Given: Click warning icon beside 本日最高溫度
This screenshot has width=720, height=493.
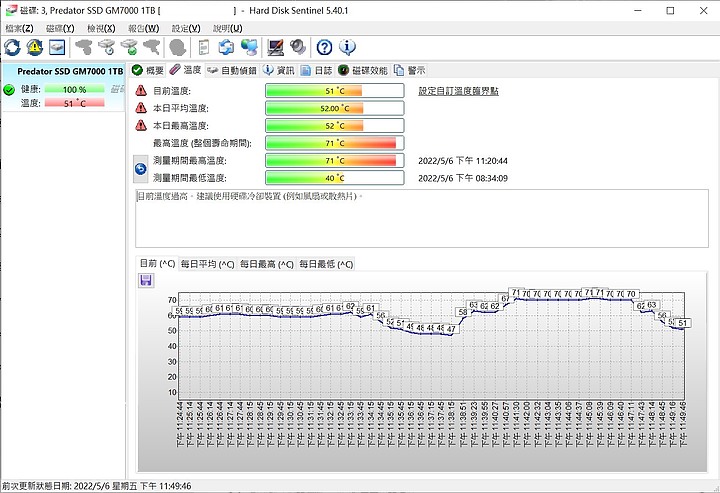Looking at the screenshot, I should 141,125.
